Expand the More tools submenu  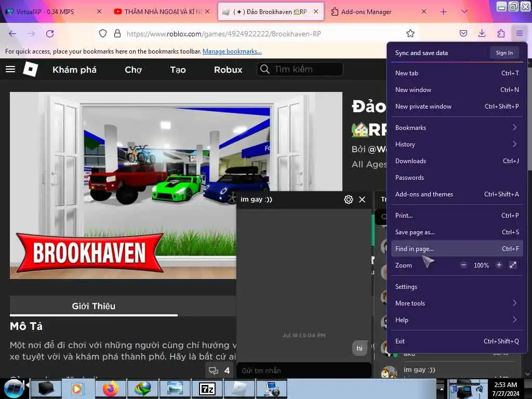tap(457, 303)
